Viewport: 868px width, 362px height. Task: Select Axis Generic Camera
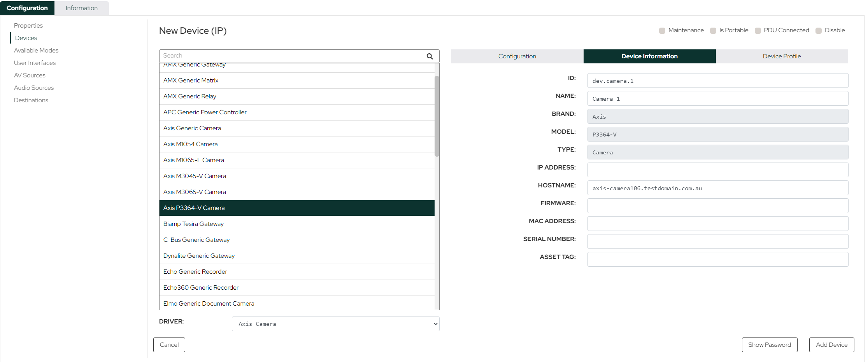297,128
